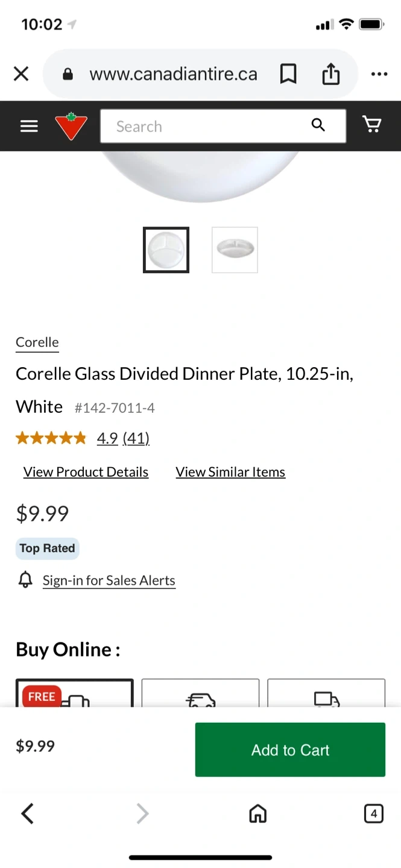Navigate back with the left chevron
Image resolution: width=401 pixels, height=868 pixels.
tap(27, 814)
